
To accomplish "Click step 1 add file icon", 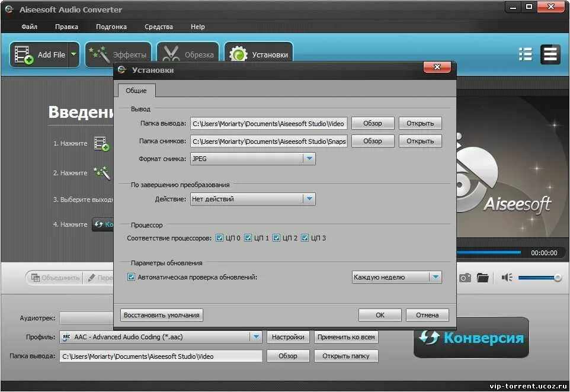I will (x=102, y=143).
